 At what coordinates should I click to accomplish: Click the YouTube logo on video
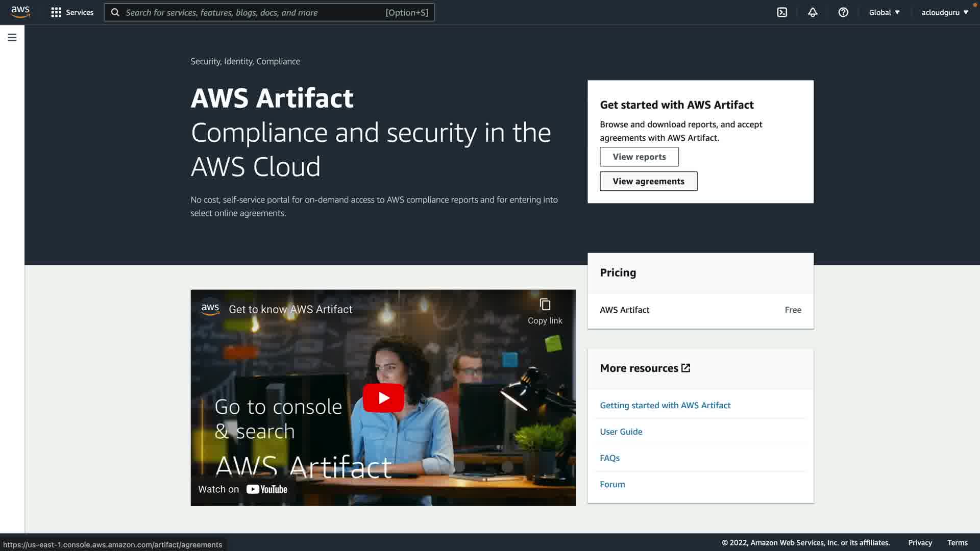pyautogui.click(x=267, y=489)
